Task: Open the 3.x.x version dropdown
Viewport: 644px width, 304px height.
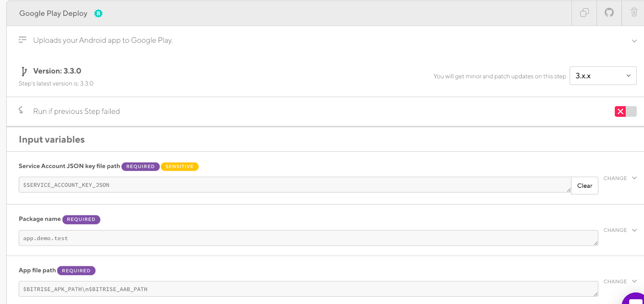Action: coord(603,76)
